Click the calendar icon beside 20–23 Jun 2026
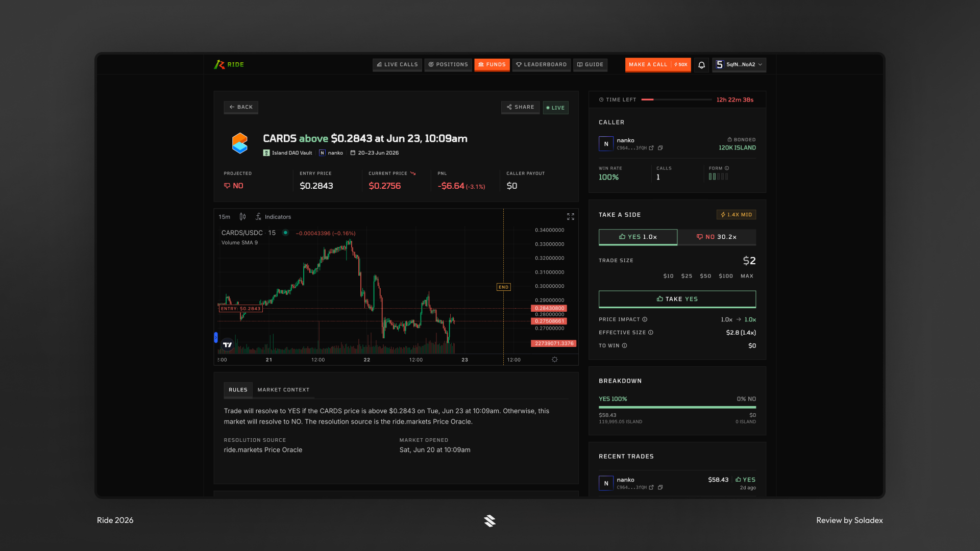980x551 pixels. (x=353, y=153)
